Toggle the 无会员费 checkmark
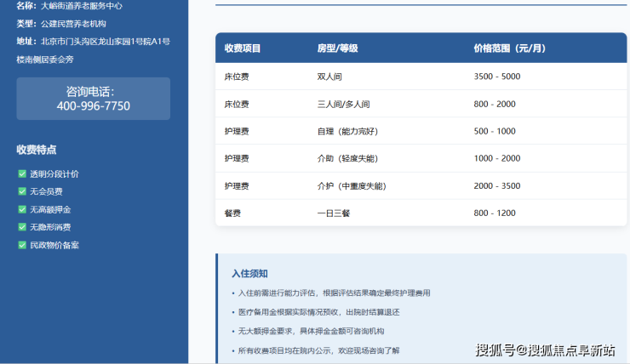The width and height of the screenshot is (630, 364). 22,191
